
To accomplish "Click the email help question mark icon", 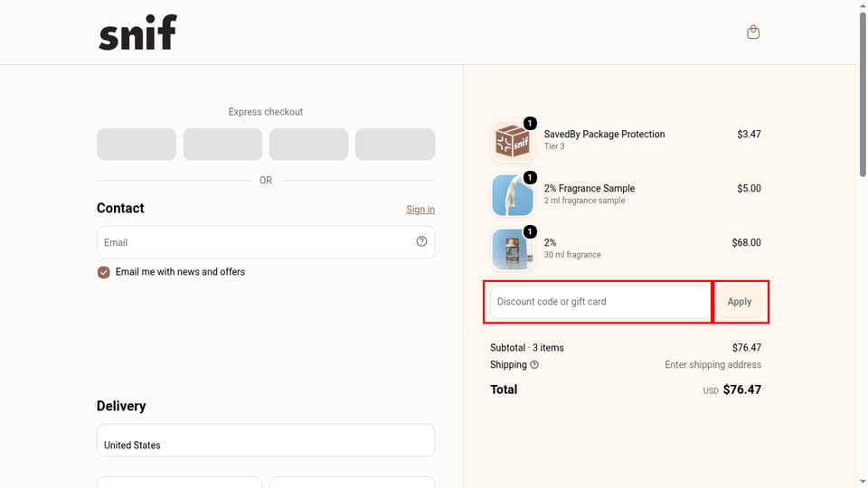I will (422, 241).
